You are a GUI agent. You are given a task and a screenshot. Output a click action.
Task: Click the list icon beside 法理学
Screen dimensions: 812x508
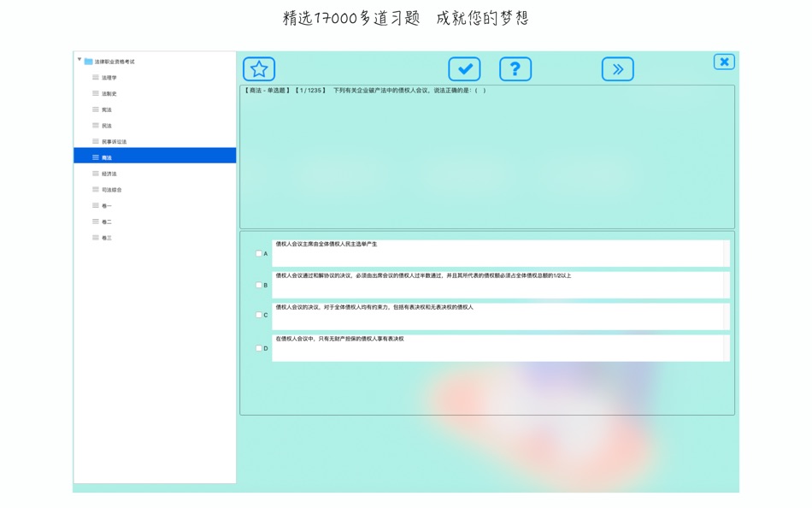96,77
